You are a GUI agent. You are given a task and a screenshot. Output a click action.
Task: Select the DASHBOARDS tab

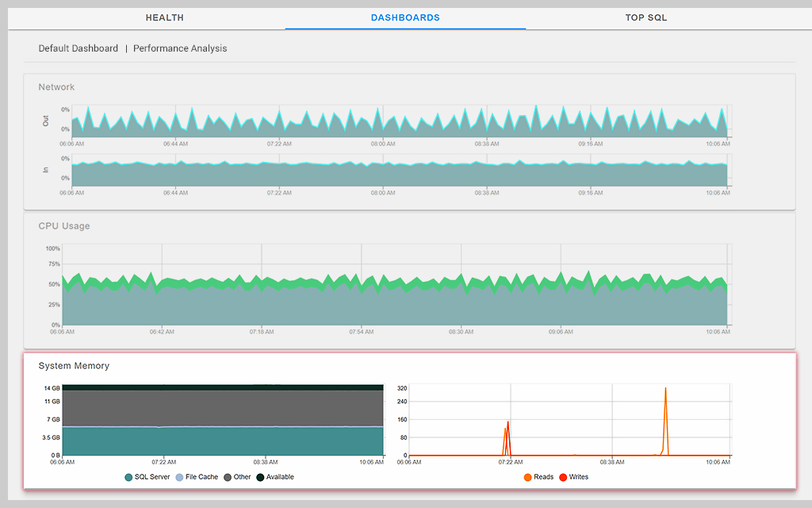click(x=405, y=17)
